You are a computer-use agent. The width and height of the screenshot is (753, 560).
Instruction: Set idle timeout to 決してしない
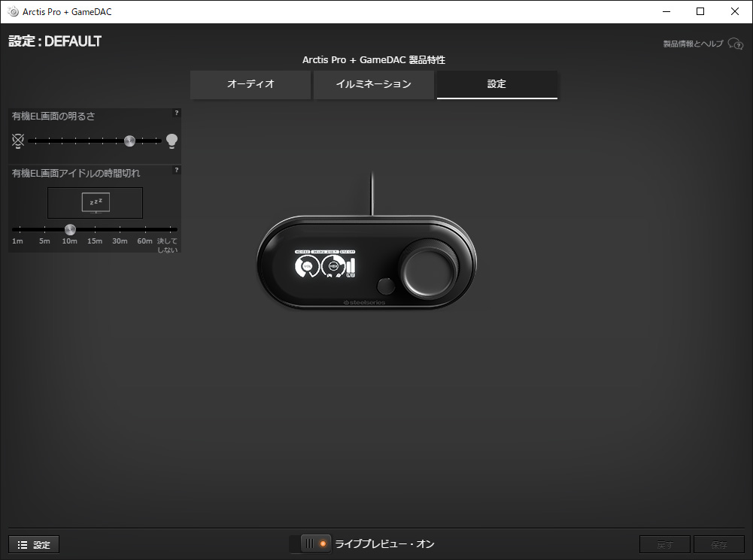point(167,245)
